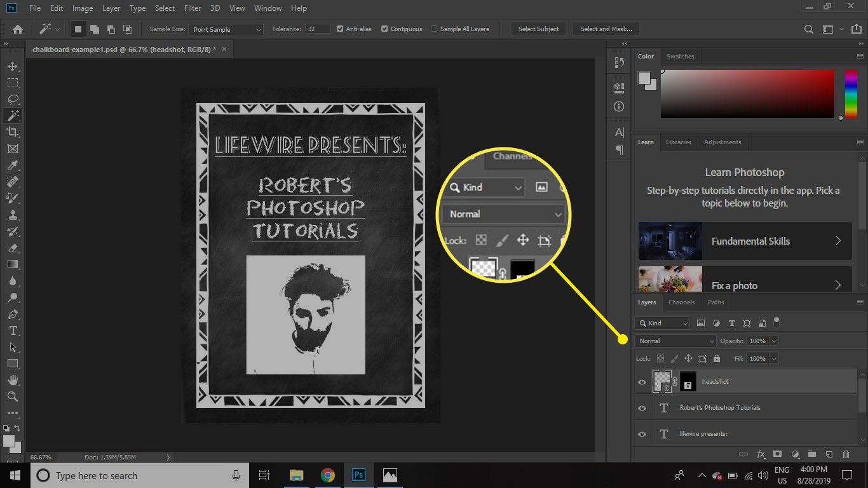Select the Hand tool

click(x=12, y=380)
